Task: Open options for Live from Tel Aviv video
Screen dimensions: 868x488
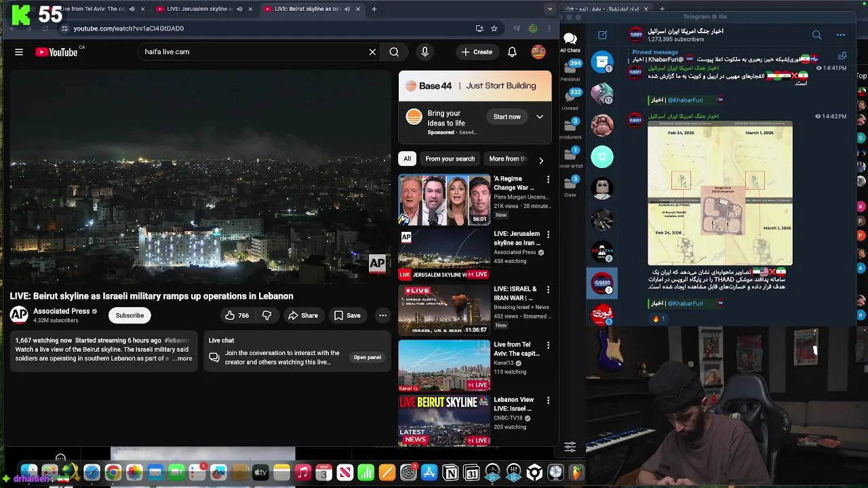Action: tap(548, 345)
